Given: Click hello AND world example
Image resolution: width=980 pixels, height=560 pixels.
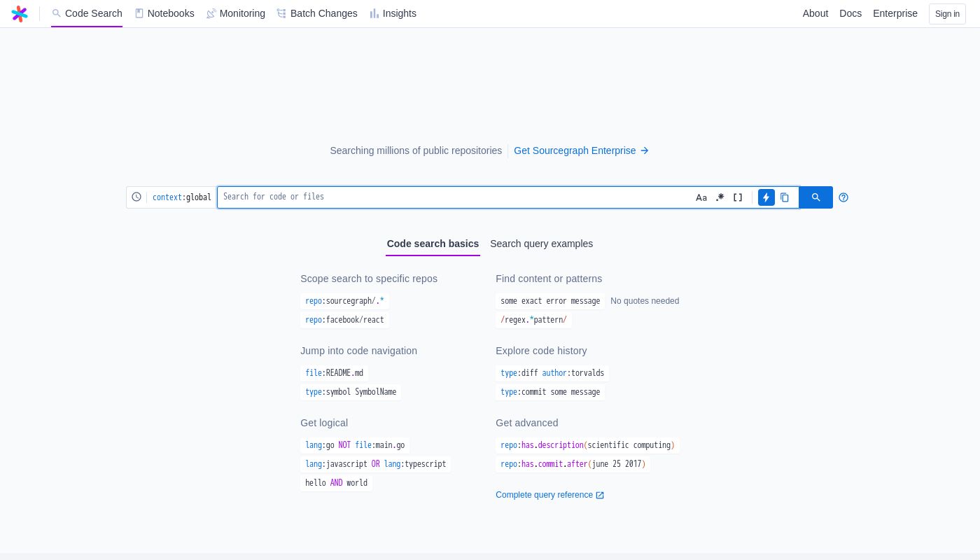Looking at the screenshot, I should 336,483.
